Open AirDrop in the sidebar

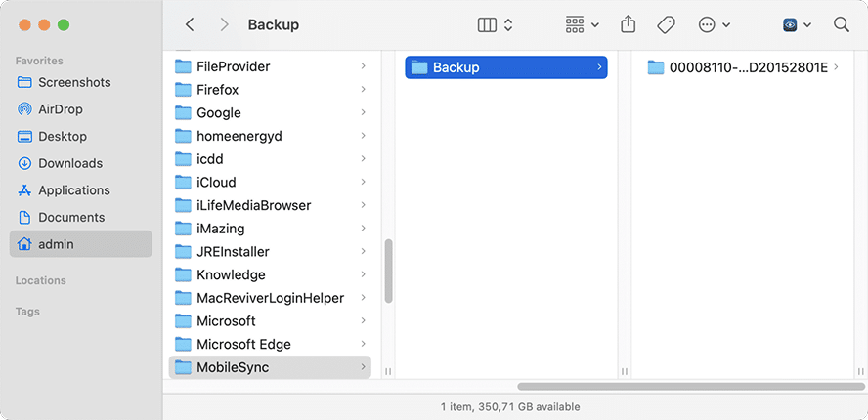point(81,109)
